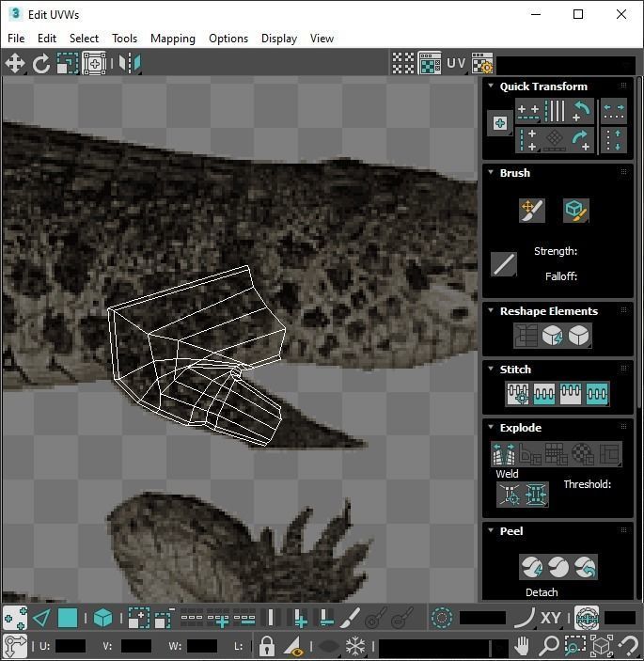Open the Options menu
The image size is (644, 661).
(228, 39)
